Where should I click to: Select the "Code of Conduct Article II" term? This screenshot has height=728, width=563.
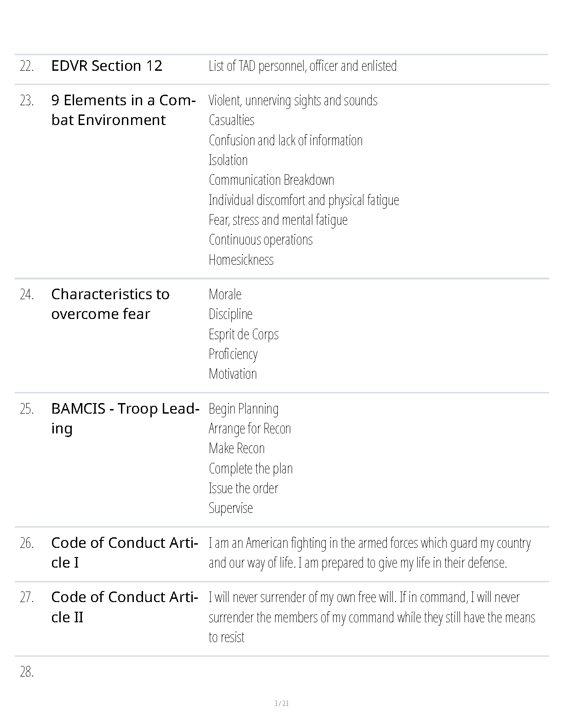pyautogui.click(x=124, y=607)
